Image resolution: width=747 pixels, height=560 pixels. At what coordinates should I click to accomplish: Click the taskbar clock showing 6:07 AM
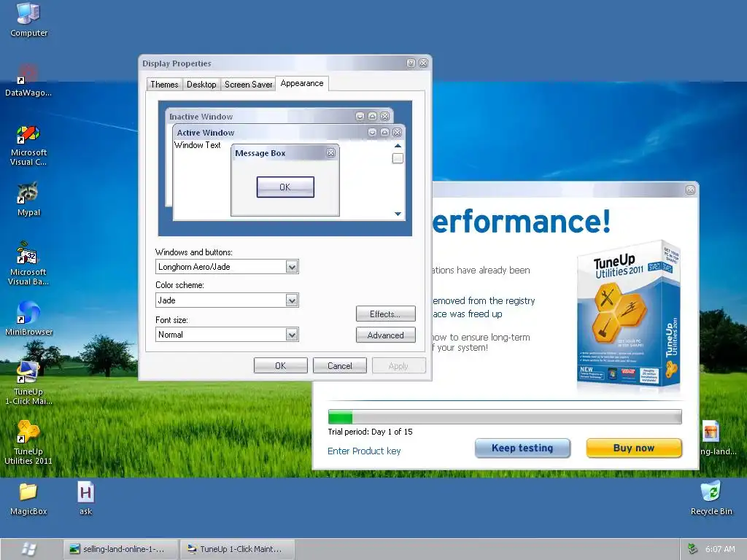(720, 549)
